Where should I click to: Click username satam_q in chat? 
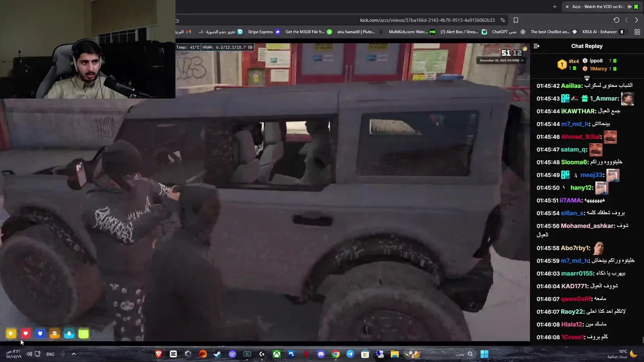click(574, 149)
